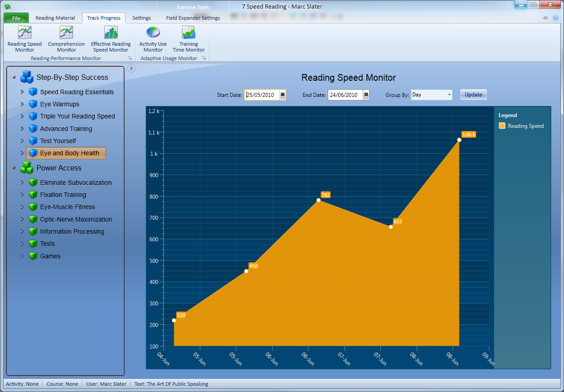Click the help question mark icon
564x392 pixels.
[555, 18]
